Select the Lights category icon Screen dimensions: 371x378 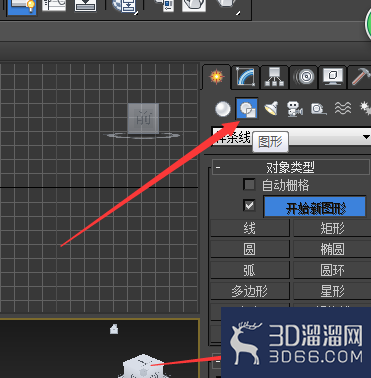point(271,109)
